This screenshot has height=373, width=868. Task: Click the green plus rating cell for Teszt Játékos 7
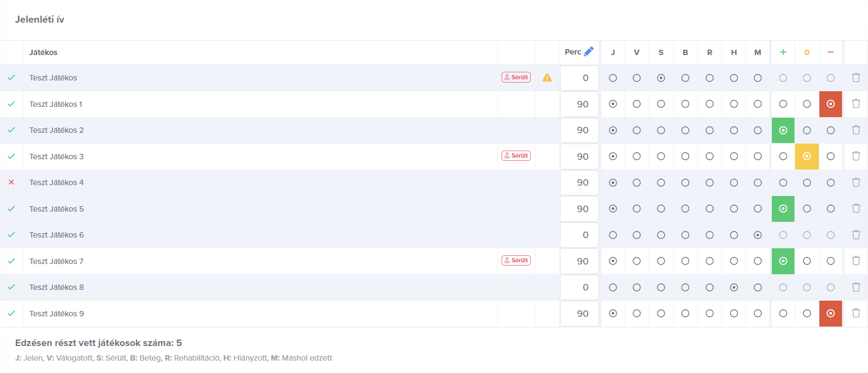pyautogui.click(x=783, y=261)
